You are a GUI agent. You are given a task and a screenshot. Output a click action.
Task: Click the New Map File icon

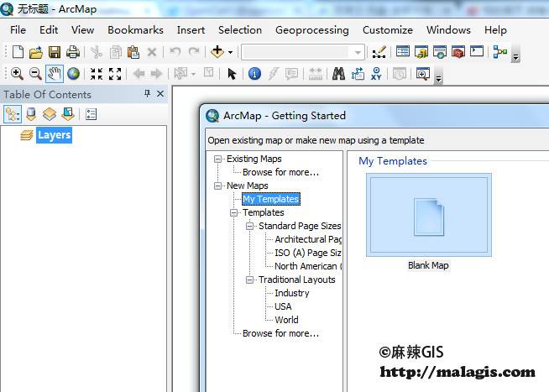(x=18, y=52)
